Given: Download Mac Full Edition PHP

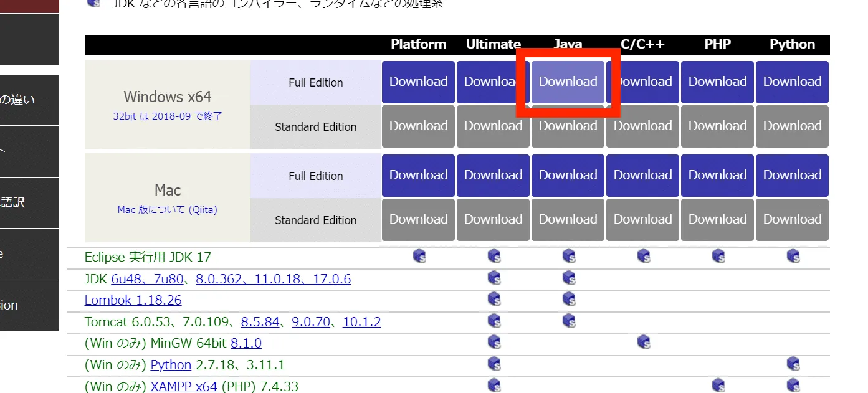Looking at the screenshot, I should click(x=717, y=175).
